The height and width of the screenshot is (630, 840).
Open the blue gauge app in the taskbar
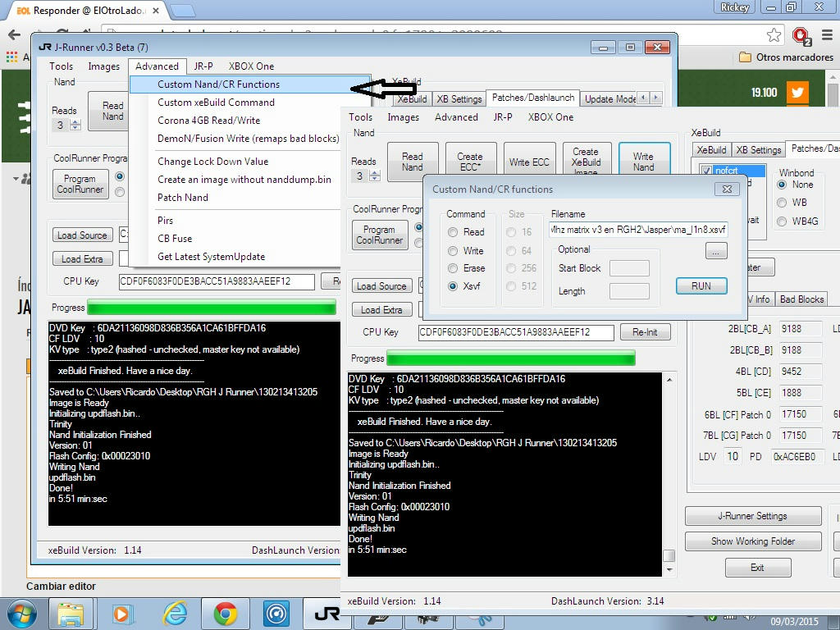[x=276, y=614]
